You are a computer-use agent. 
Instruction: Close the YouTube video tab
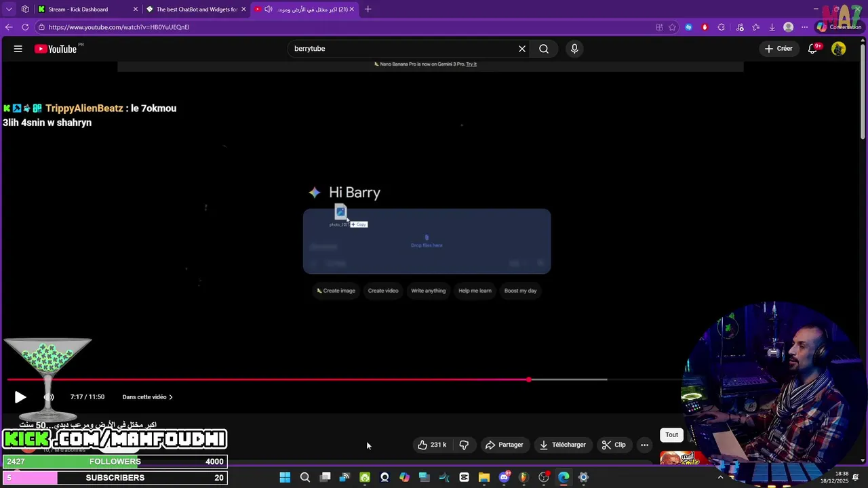pos(351,9)
